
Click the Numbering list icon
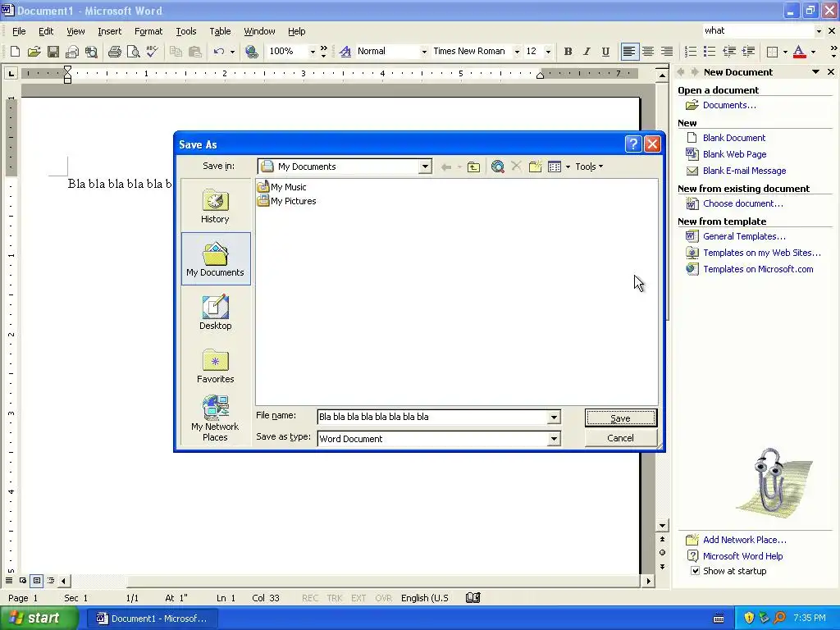[x=691, y=52]
